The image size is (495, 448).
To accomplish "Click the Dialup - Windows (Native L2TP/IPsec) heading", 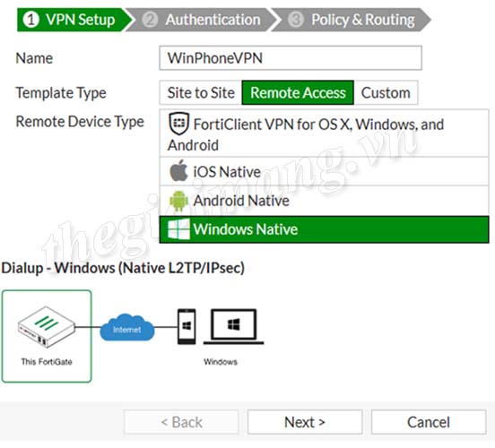I will click(x=123, y=268).
